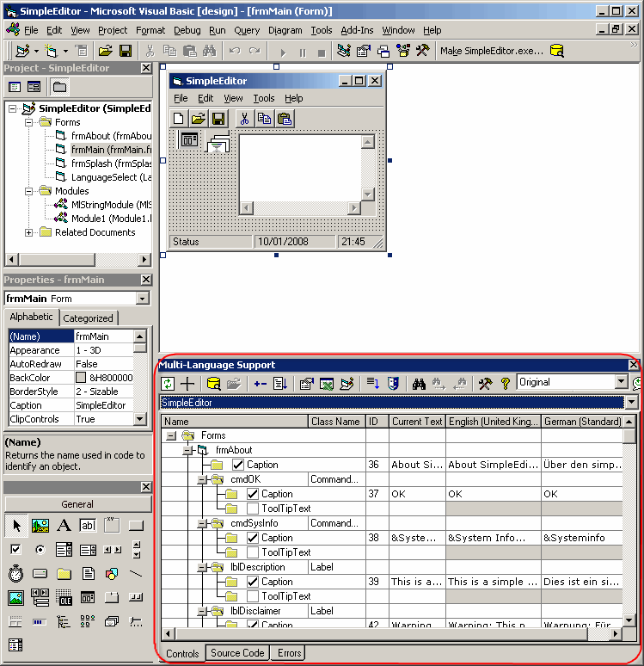Click the help question mark in Multi-Language toolbar
The height and width of the screenshot is (666, 644).
(x=506, y=384)
